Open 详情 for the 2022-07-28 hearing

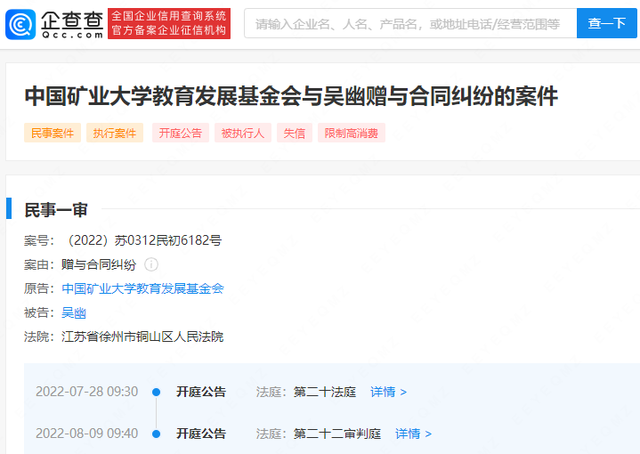coord(388,392)
